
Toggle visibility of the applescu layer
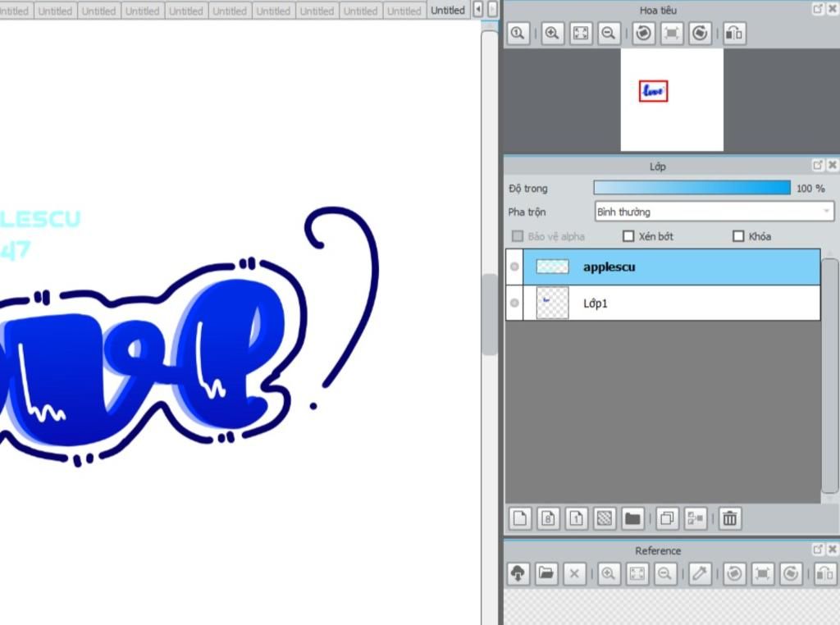click(x=514, y=267)
